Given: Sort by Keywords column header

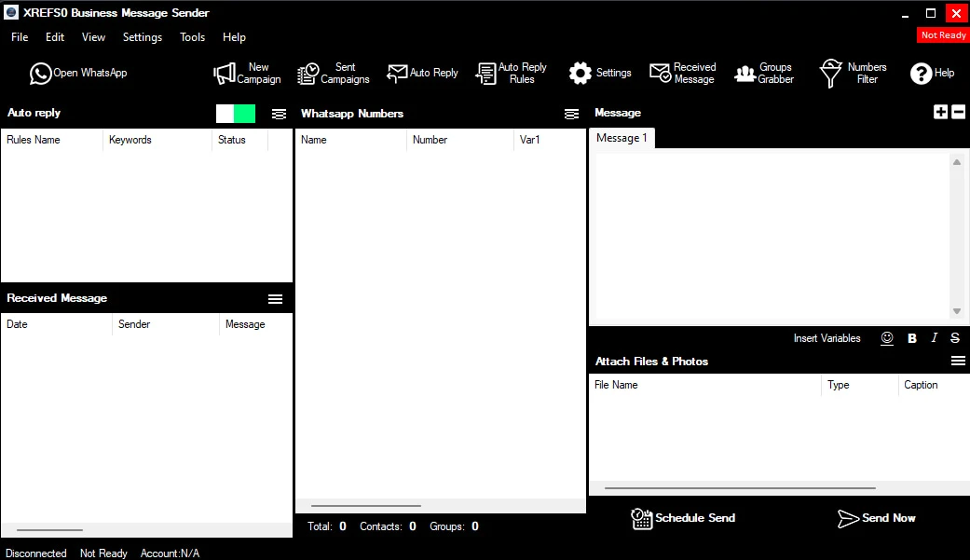Looking at the screenshot, I should [157, 140].
